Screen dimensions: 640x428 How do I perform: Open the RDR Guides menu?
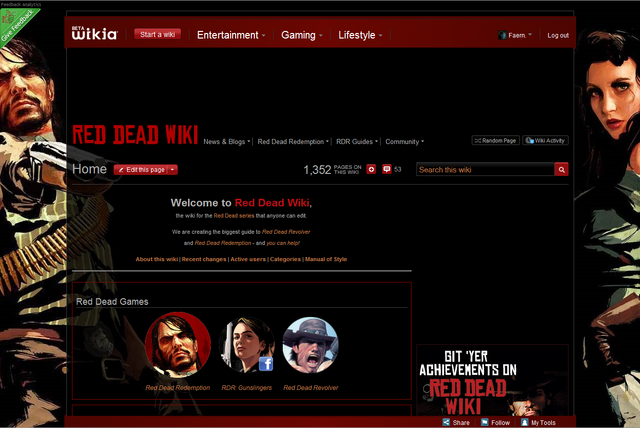[357, 142]
